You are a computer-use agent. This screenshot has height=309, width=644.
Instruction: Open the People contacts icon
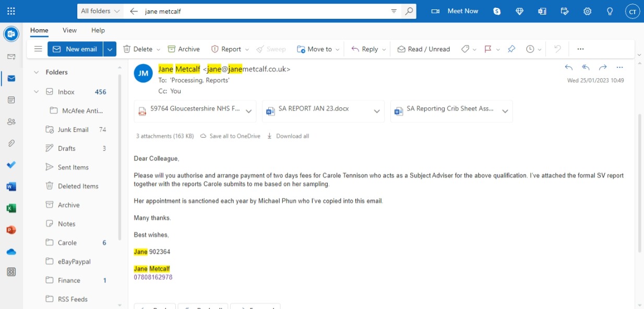[x=11, y=122]
